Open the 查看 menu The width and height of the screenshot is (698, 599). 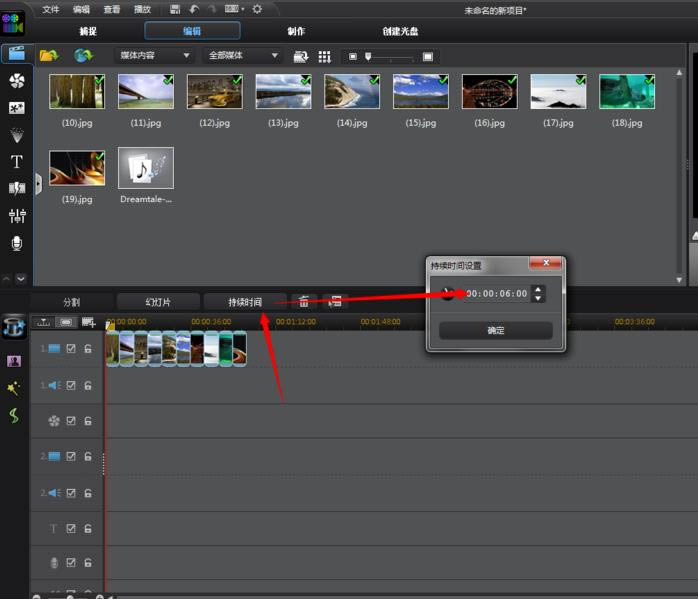point(112,9)
